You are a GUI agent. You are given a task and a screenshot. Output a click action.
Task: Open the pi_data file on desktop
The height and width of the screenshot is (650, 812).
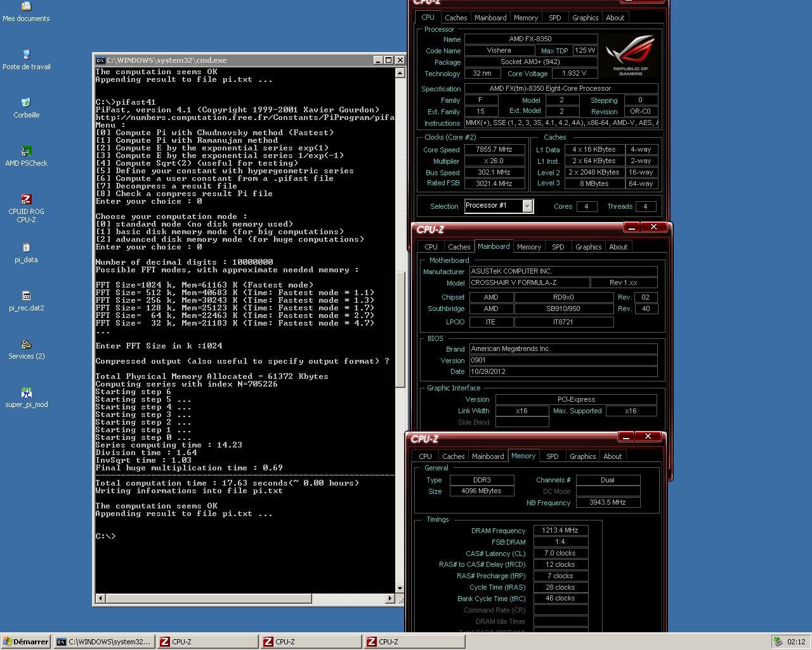tap(26, 248)
